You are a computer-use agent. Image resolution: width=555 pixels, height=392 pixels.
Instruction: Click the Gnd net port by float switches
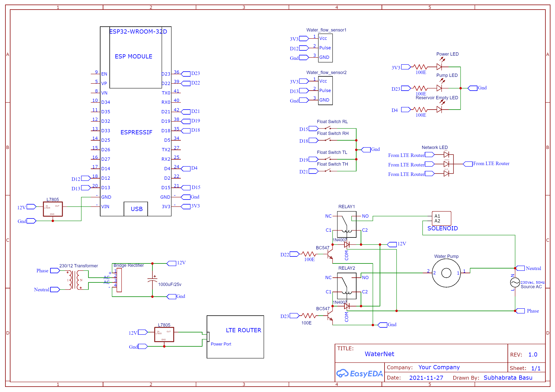[x=366, y=150]
